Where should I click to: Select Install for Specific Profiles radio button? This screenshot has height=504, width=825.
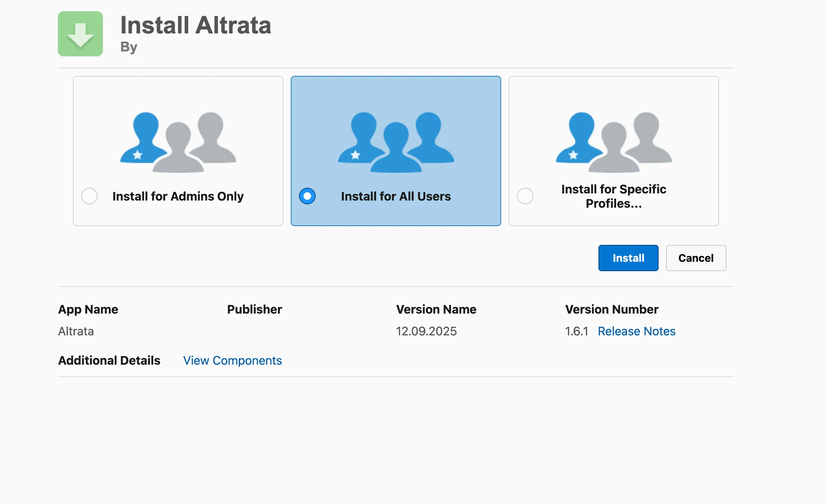pyautogui.click(x=525, y=196)
